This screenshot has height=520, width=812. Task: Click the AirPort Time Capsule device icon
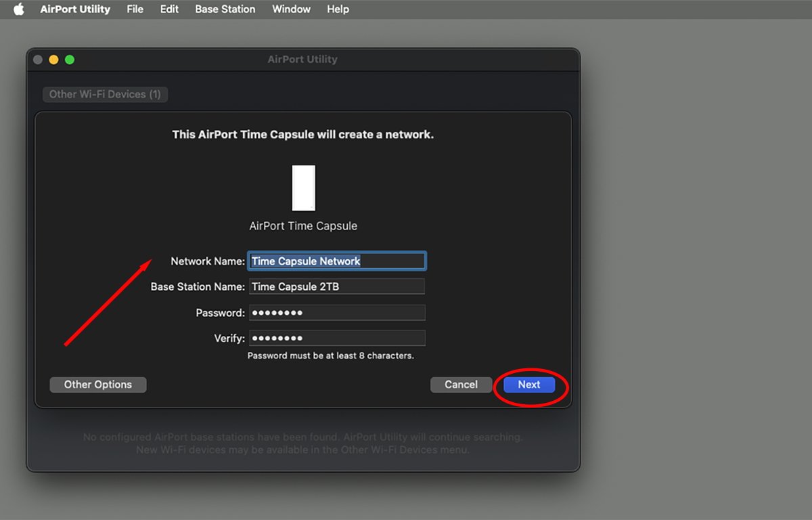(x=303, y=188)
